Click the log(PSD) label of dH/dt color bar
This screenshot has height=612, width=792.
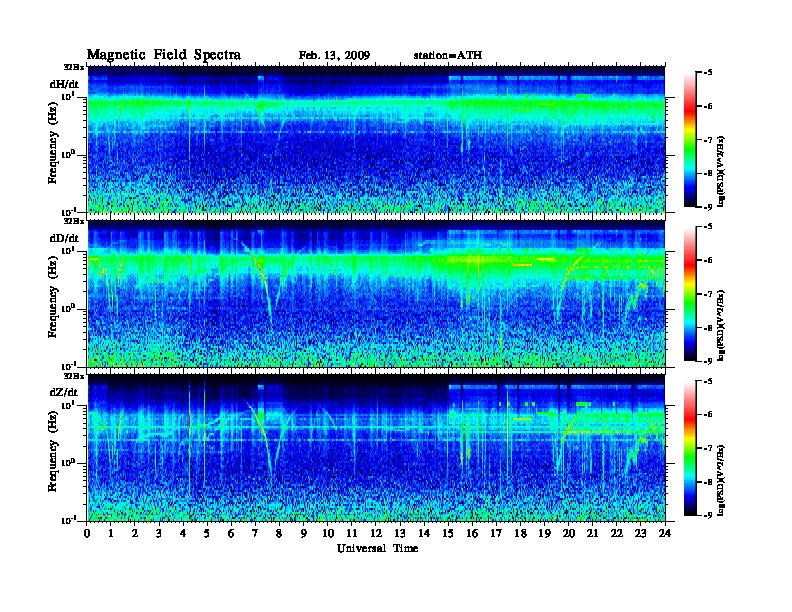click(x=721, y=171)
